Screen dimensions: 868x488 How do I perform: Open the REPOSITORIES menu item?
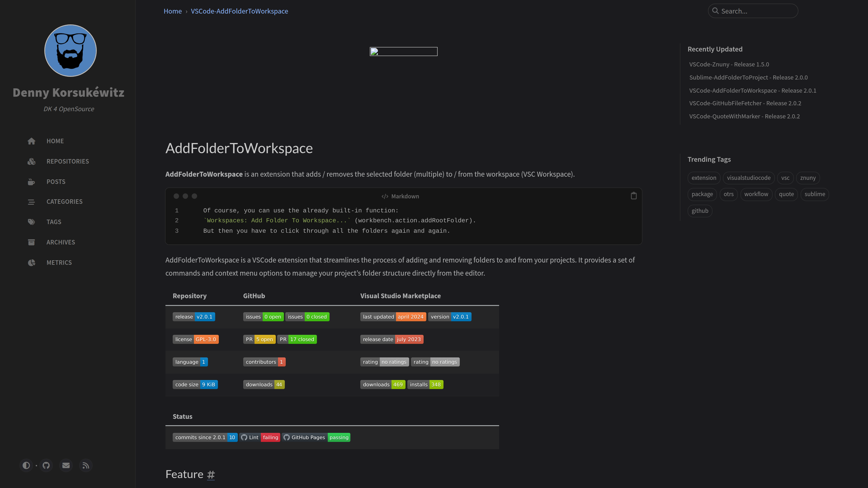[x=68, y=161]
